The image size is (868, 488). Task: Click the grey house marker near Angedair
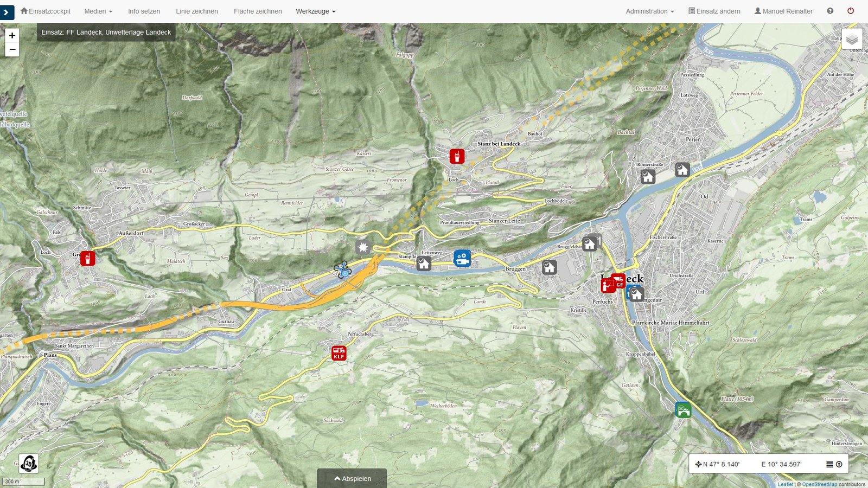click(636, 294)
